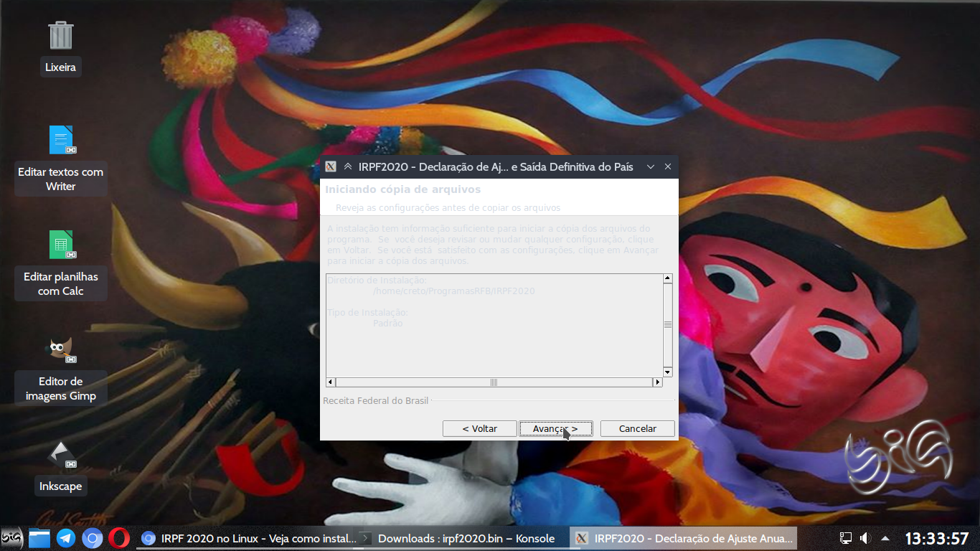Click right arrow of horizontal scrollbar

point(657,382)
